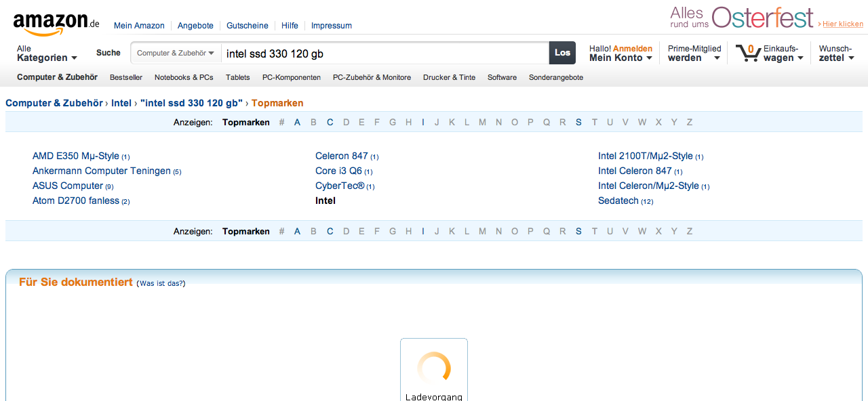Expand the Mein Konto menu

(x=620, y=58)
